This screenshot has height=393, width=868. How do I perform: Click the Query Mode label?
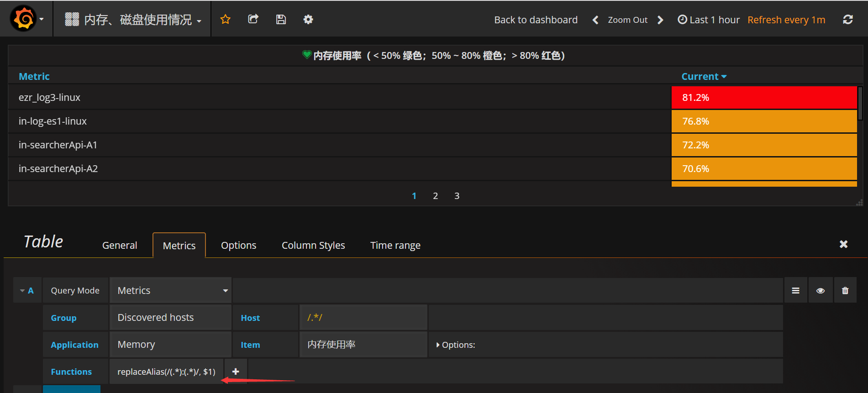pos(75,290)
